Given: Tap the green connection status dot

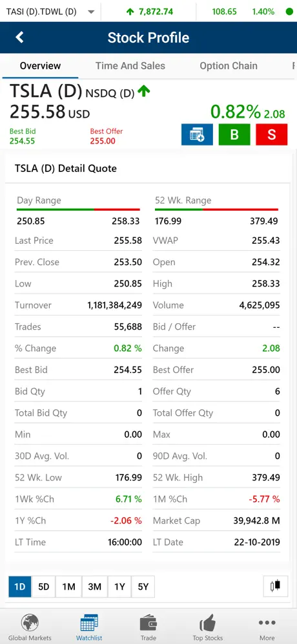Looking at the screenshot, I should pos(289,12).
